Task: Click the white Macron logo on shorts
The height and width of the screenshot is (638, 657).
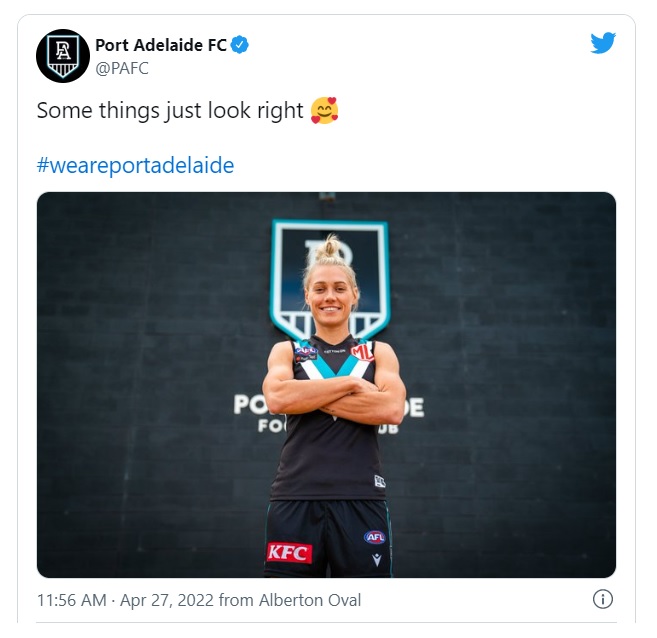Action: [x=377, y=559]
